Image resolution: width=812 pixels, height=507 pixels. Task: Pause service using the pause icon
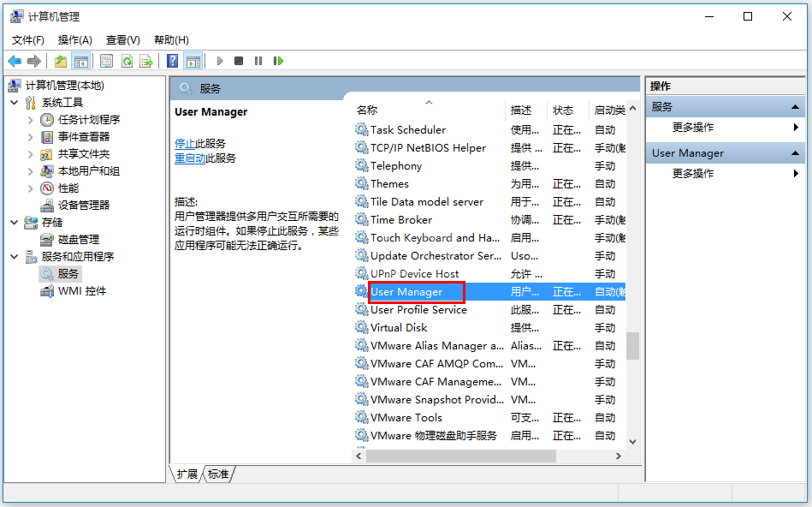click(x=258, y=61)
